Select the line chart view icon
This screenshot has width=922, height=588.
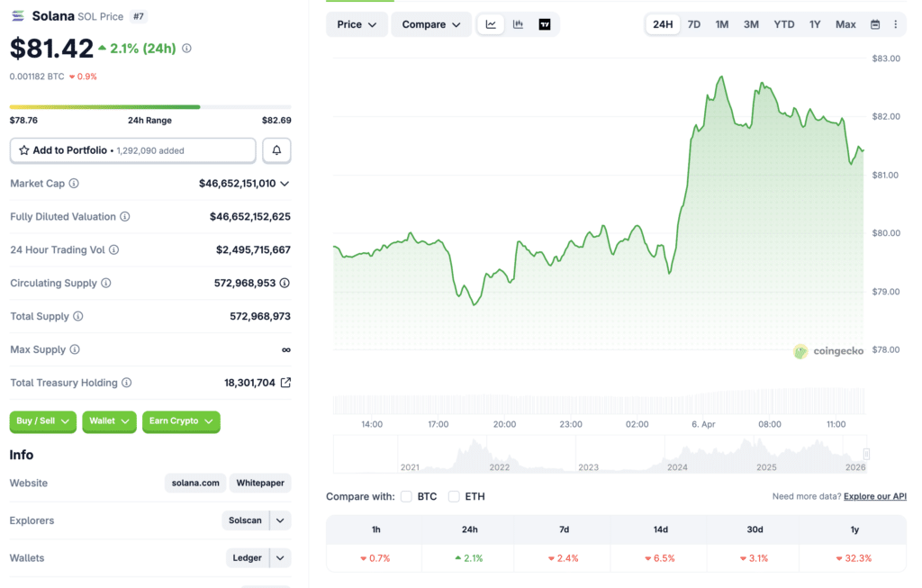[x=491, y=24]
